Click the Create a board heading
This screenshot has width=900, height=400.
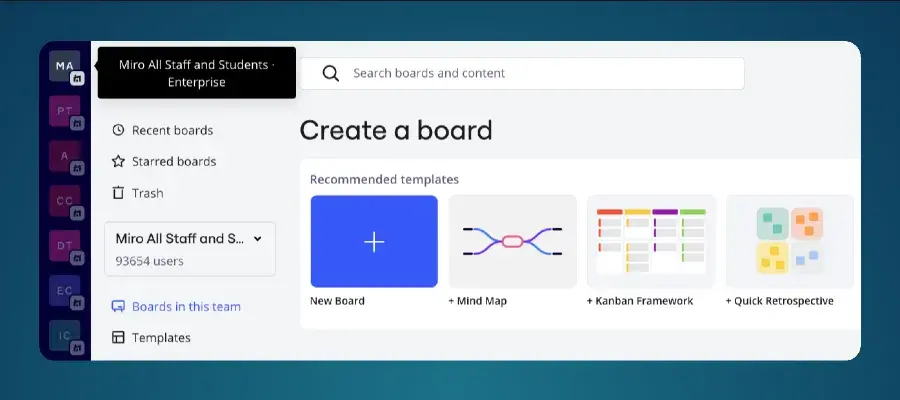tap(396, 130)
